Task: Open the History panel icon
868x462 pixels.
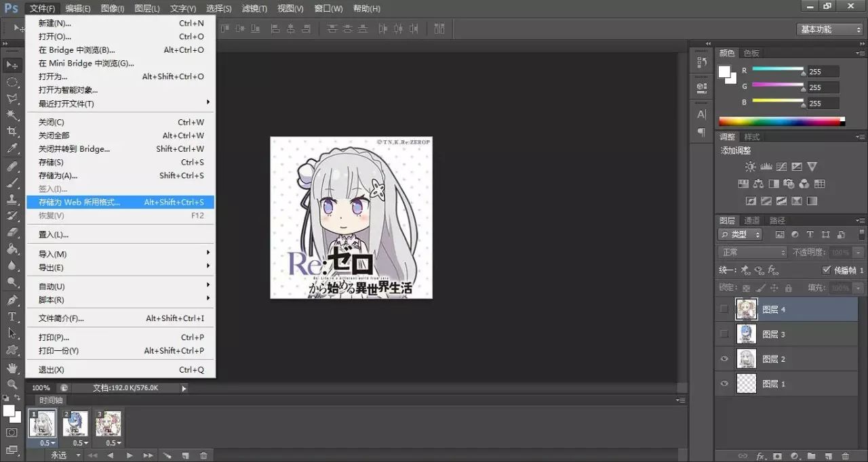Action: [702, 62]
